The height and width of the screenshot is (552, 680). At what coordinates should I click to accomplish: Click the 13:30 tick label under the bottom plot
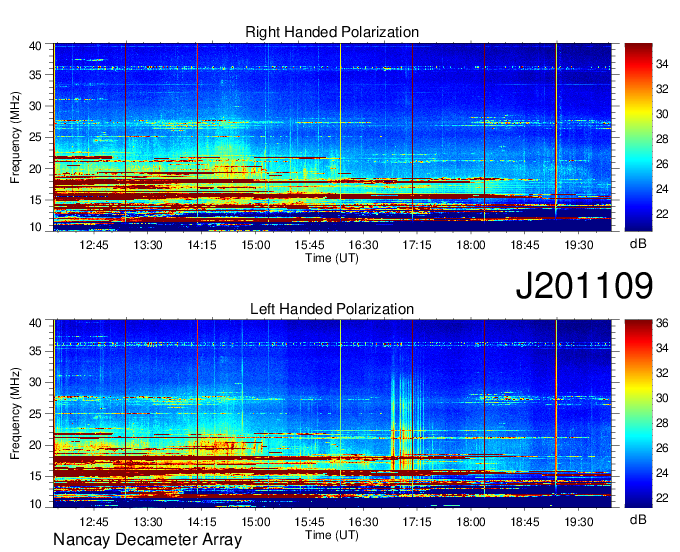[147, 522]
